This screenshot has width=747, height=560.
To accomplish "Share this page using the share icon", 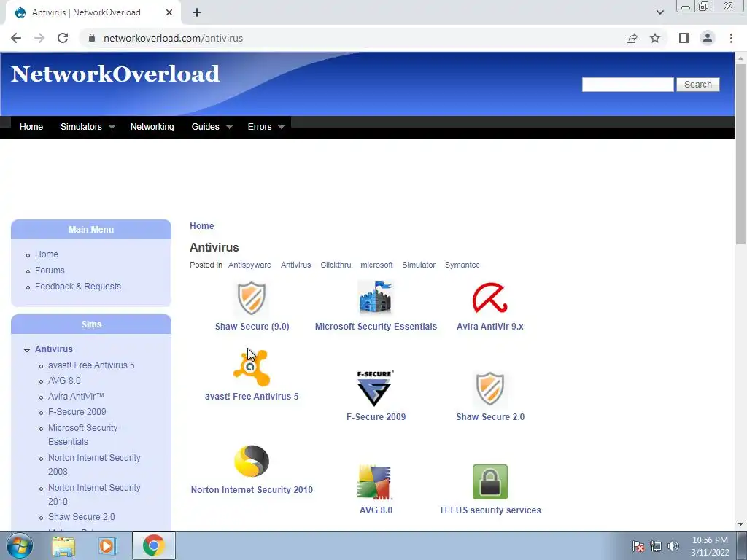I will click(x=632, y=38).
